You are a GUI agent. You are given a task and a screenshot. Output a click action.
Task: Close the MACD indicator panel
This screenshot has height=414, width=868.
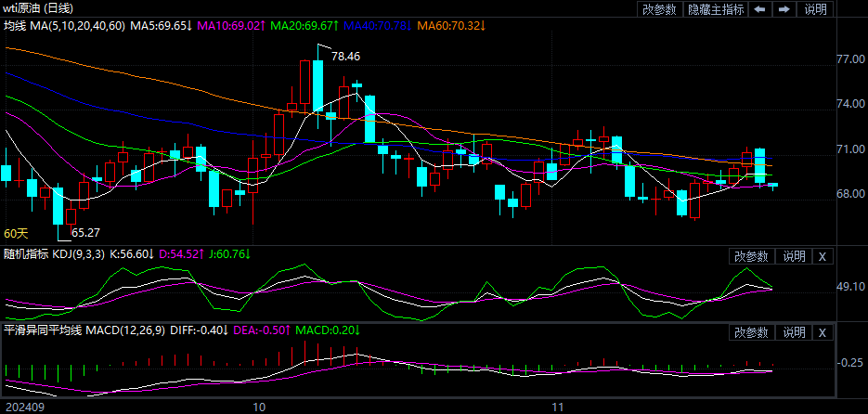823,332
